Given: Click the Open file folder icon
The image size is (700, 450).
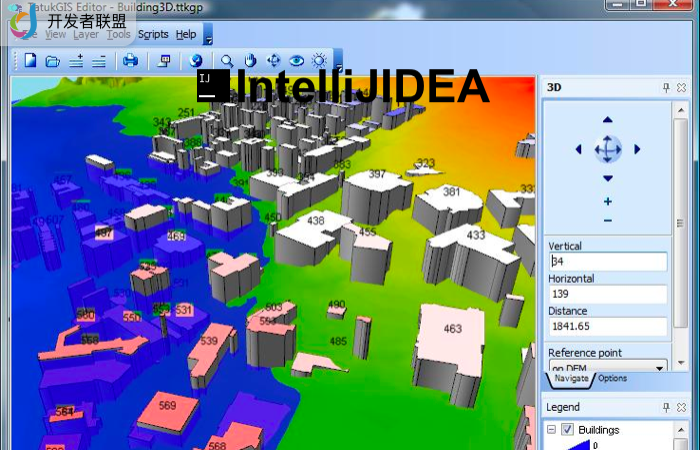Looking at the screenshot, I should pyautogui.click(x=53, y=61).
